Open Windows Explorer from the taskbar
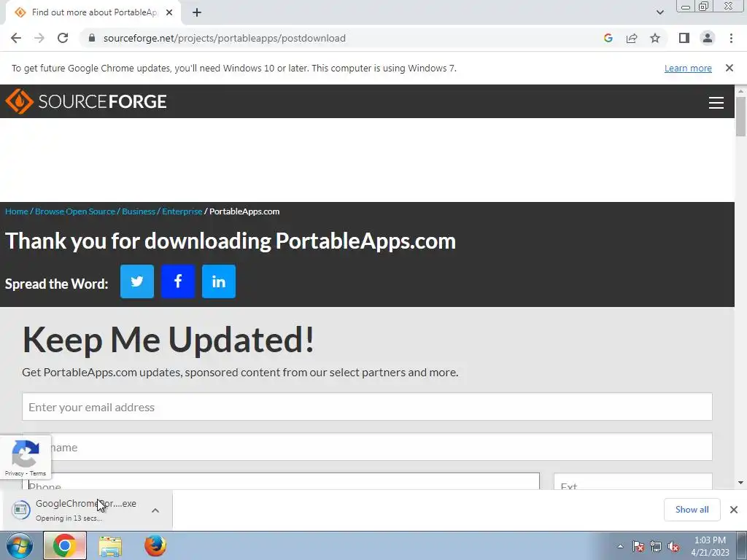Viewport: 747px width, 560px height. [110, 545]
